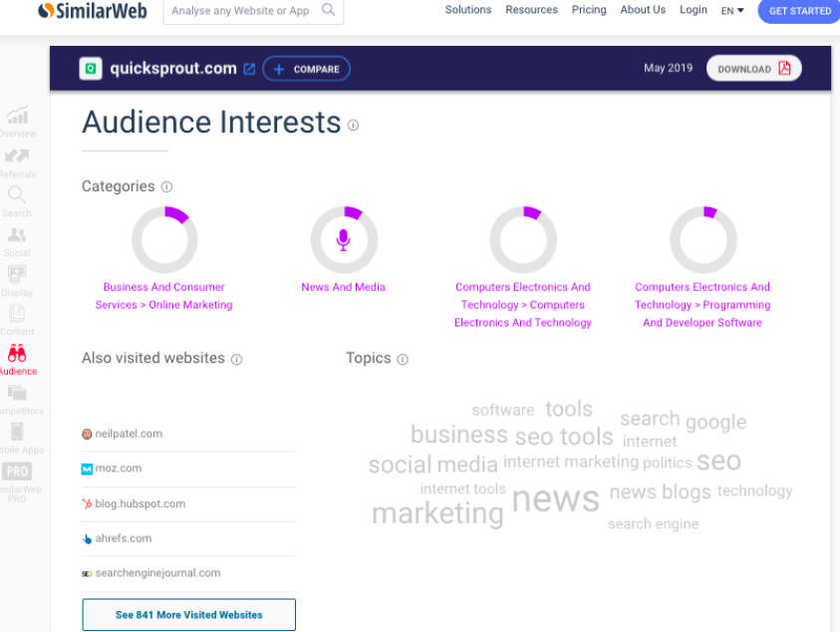Image resolution: width=840 pixels, height=632 pixels.
Task: Open quicksprout.com external link icon
Action: [x=250, y=69]
